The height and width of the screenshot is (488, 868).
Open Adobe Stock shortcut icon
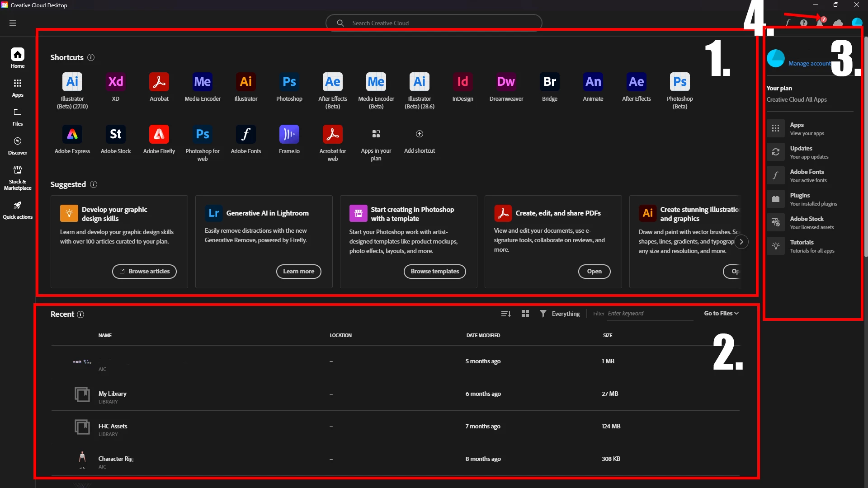[116, 134]
